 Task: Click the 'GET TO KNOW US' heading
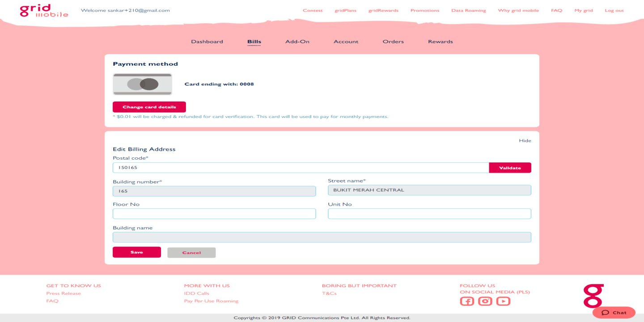pyautogui.click(x=74, y=286)
